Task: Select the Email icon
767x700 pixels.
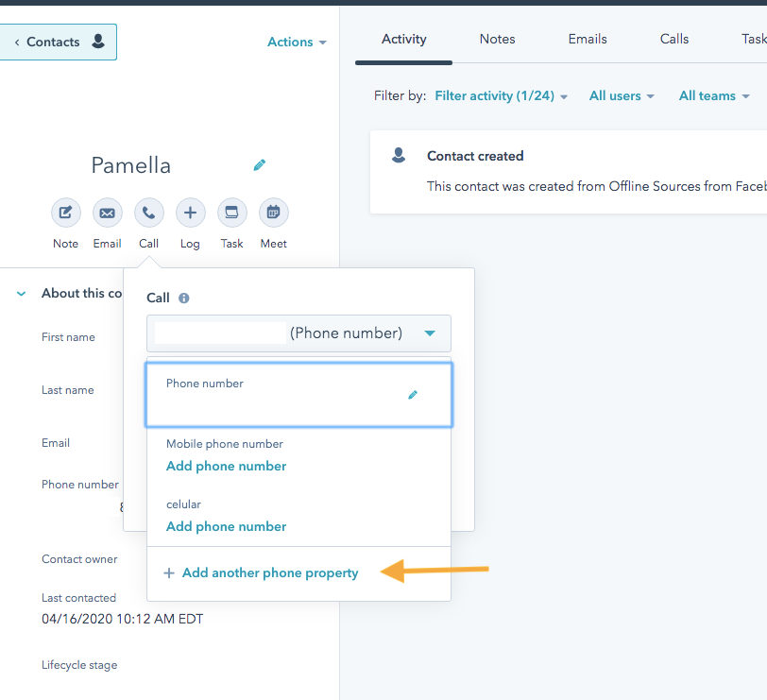Action: pos(107,213)
